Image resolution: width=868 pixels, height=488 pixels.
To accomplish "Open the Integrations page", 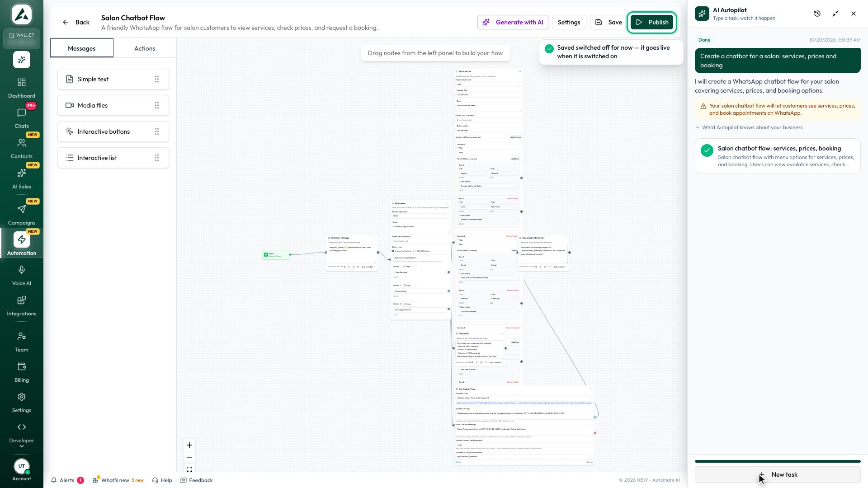I will [x=22, y=305].
